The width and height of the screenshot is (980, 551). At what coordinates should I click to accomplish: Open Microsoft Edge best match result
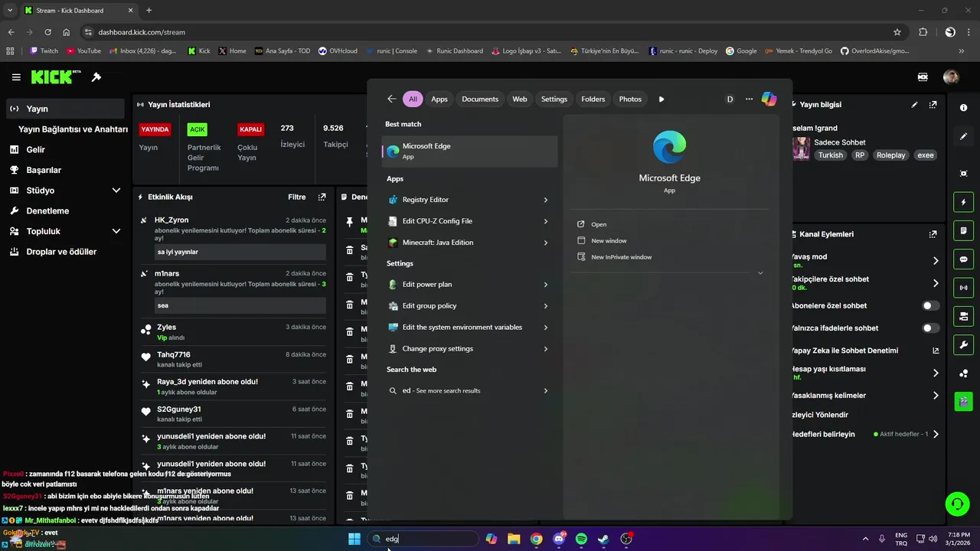tap(470, 151)
